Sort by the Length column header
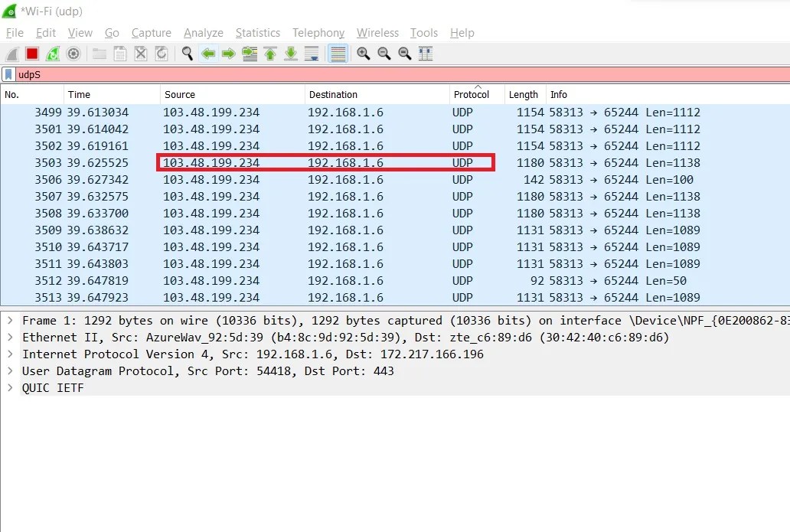The image size is (790, 532). tap(525, 95)
